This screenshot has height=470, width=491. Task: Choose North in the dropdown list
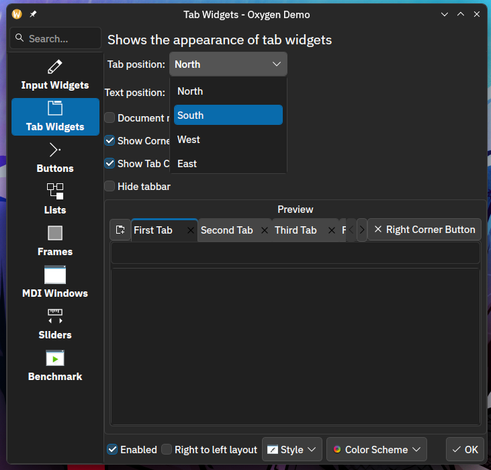pyautogui.click(x=228, y=91)
